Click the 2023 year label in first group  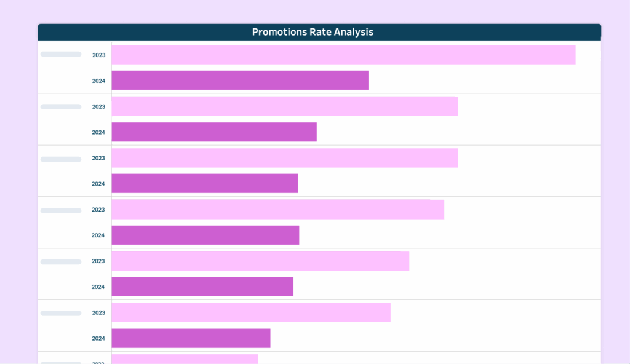click(x=98, y=55)
